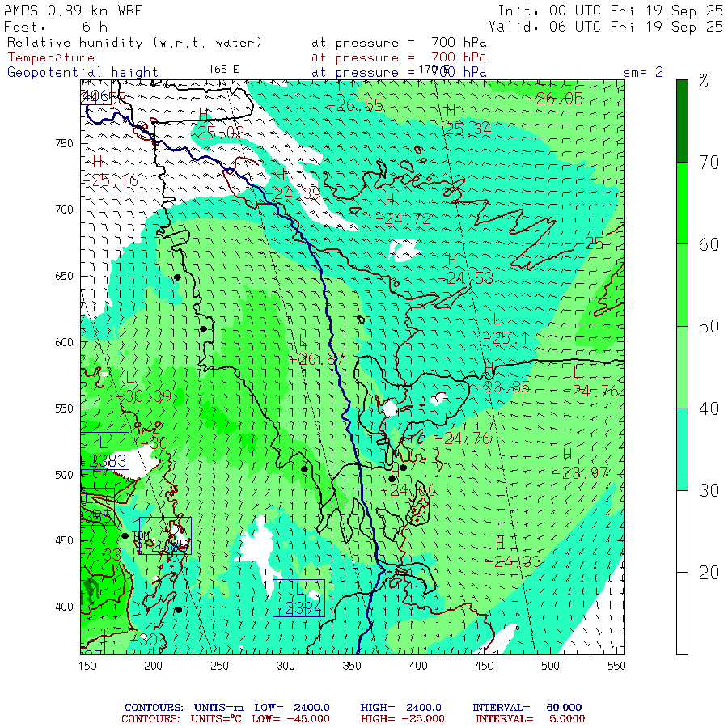The width and height of the screenshot is (728, 728).
Task: Click the y-axis tick label '750'
Action: point(65,143)
